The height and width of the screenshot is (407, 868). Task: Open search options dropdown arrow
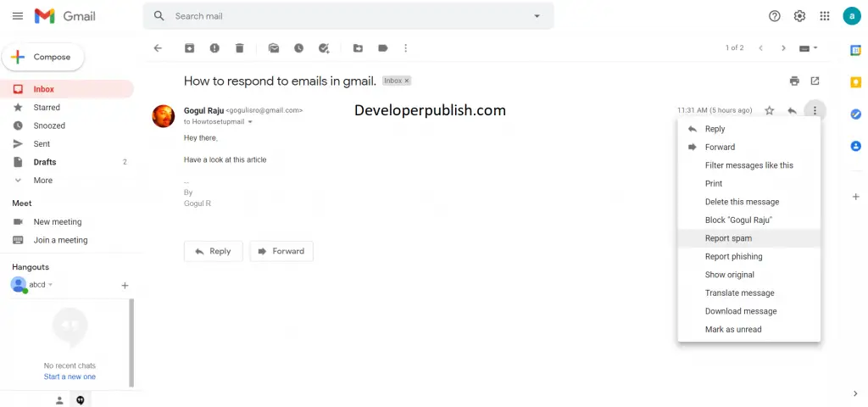[x=537, y=16]
